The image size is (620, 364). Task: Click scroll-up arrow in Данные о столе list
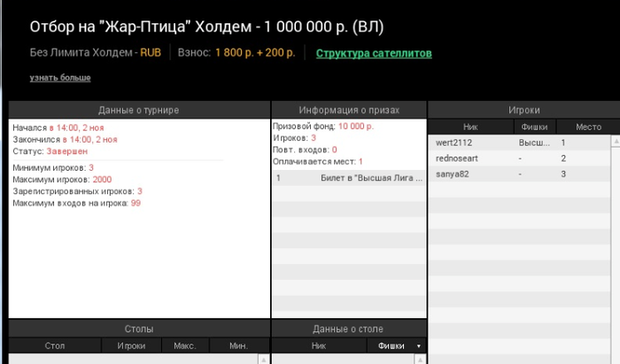tap(420, 360)
